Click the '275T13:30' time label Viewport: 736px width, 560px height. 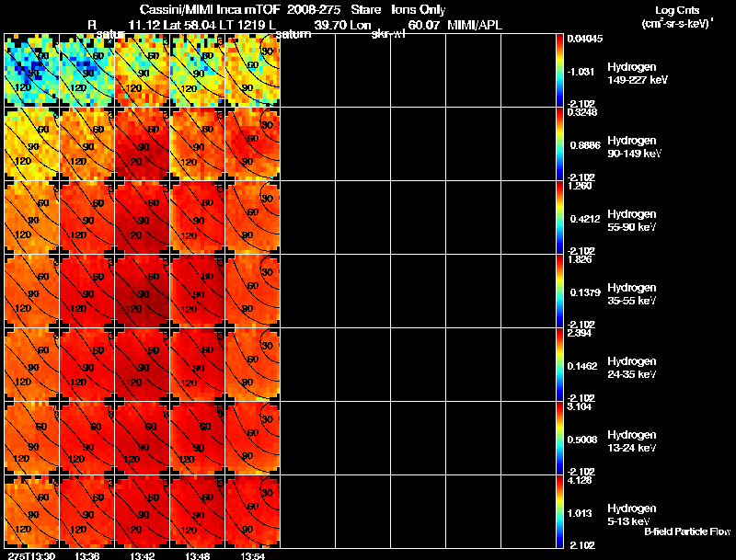coord(31,555)
